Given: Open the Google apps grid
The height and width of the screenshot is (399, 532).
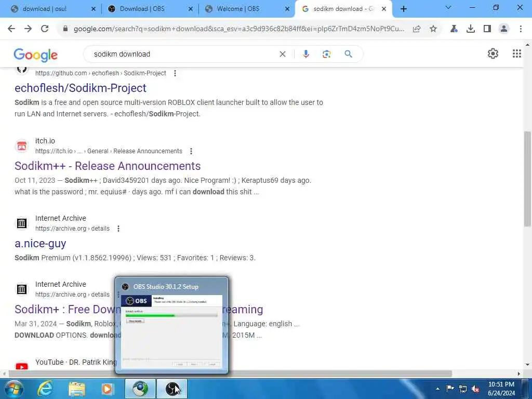Looking at the screenshot, I should pos(517,54).
